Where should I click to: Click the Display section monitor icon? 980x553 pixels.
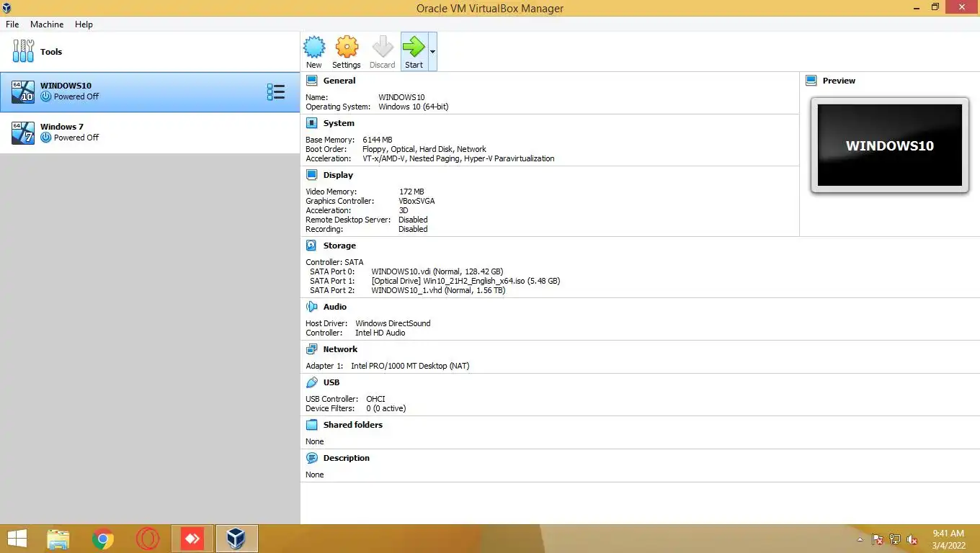311,175
